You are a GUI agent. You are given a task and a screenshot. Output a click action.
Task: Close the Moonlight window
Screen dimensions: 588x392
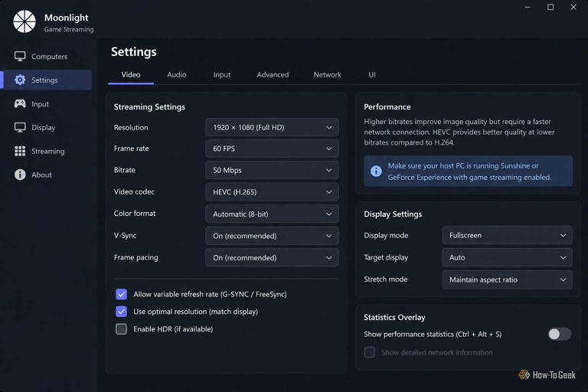coord(573,7)
